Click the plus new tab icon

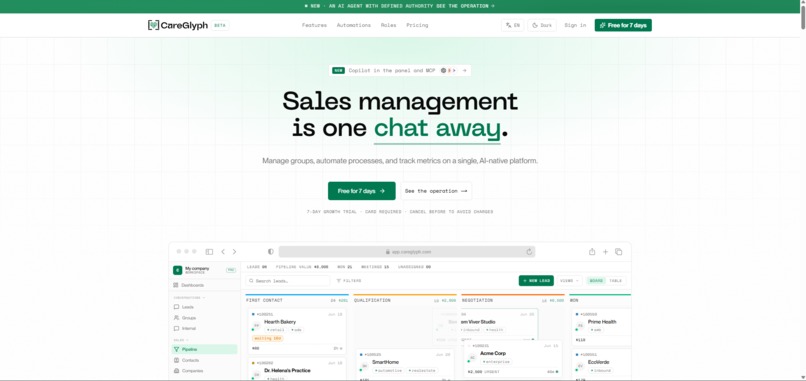click(x=606, y=252)
